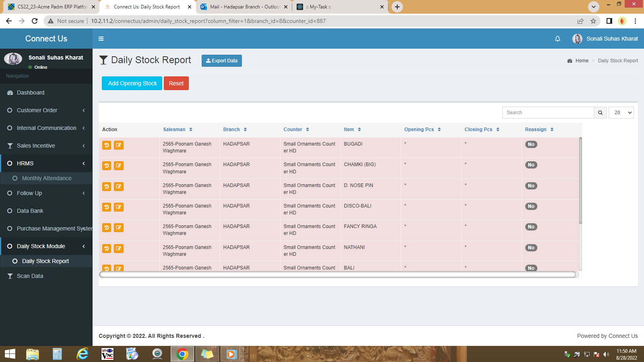Collapse the HRMS sidebar menu
Screen dimensions: 644x362
coord(46,163)
